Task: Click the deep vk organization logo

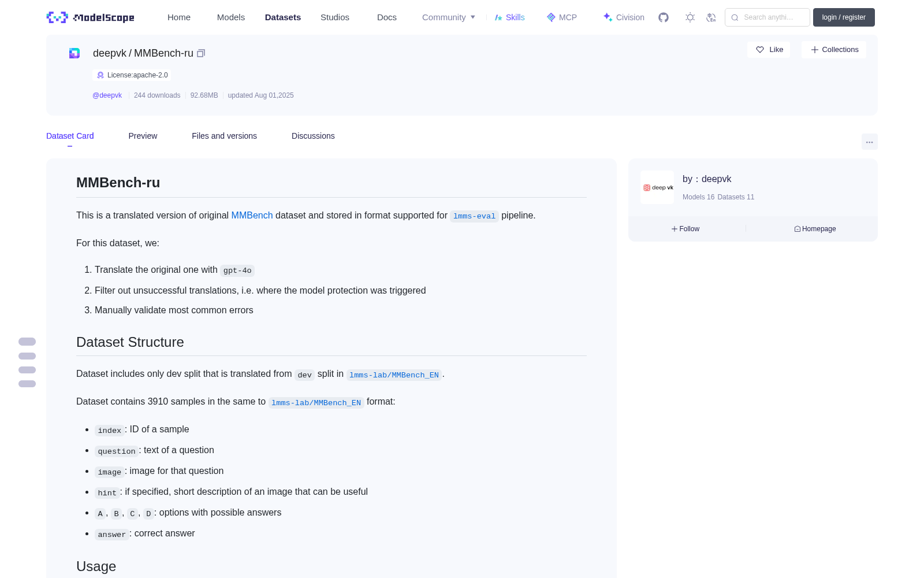Action: pyautogui.click(x=657, y=187)
